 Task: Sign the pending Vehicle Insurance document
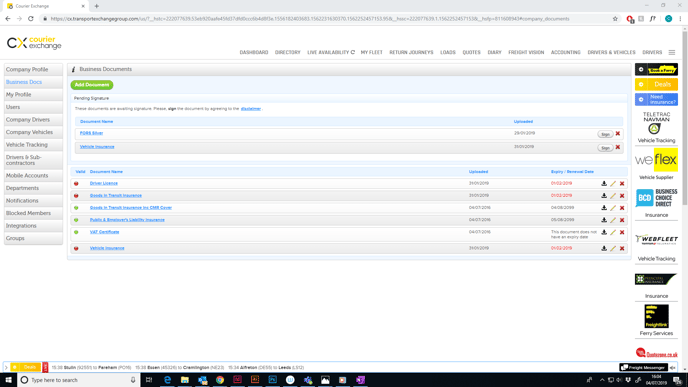[x=605, y=148]
